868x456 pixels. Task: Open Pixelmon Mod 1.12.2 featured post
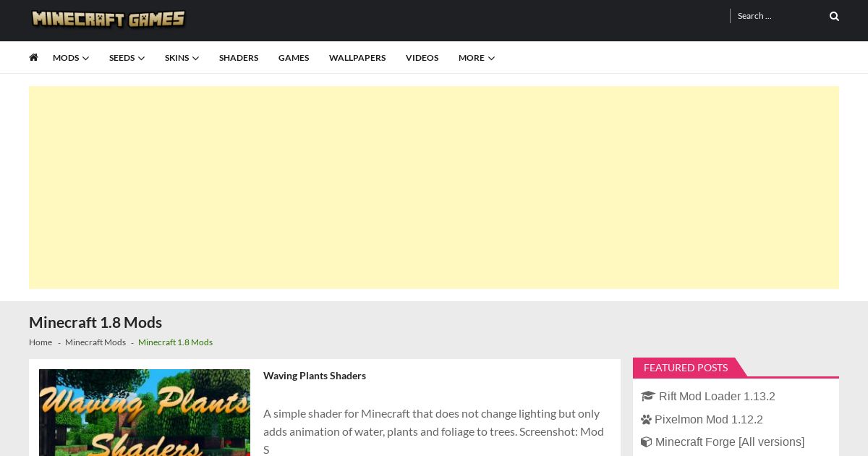click(709, 420)
